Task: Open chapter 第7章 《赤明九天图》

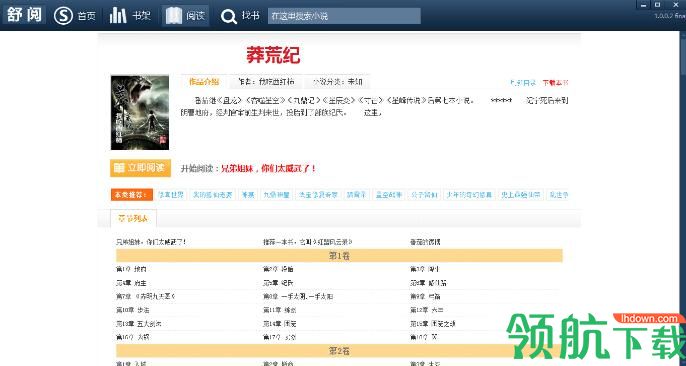Action: point(146,296)
